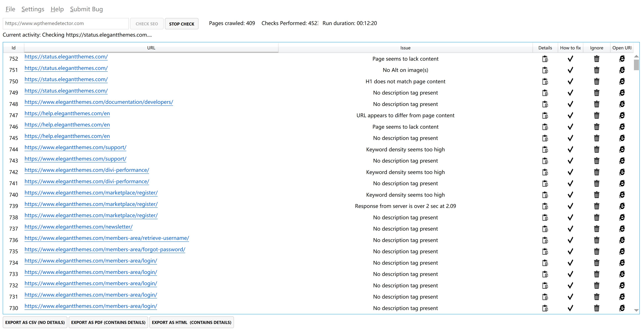Details clipboard icon for row 732
This screenshot has width=644, height=331.
point(545,285)
